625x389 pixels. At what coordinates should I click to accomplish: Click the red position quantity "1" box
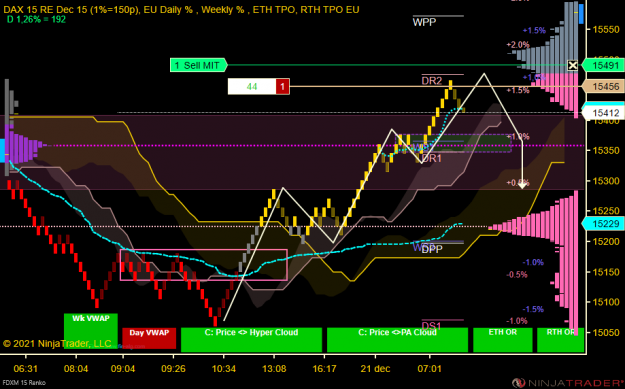(283, 86)
